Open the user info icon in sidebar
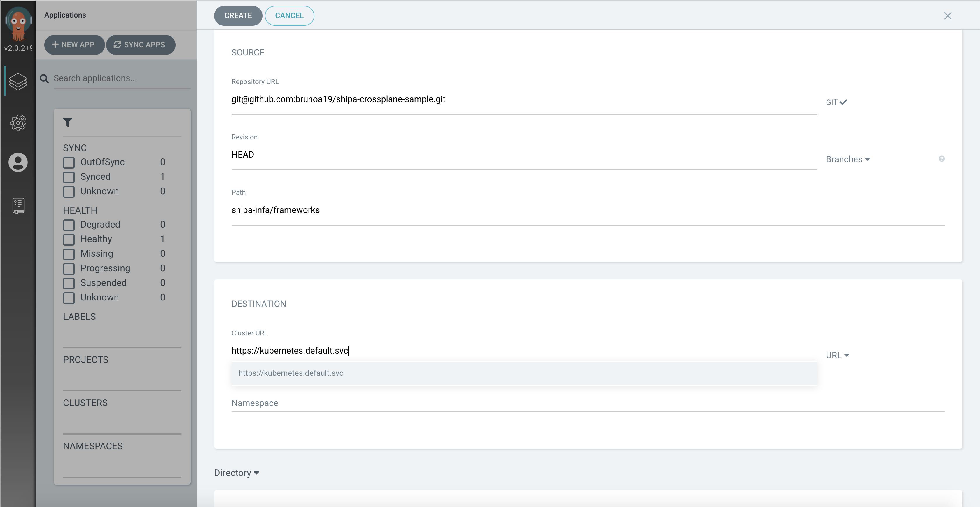Image resolution: width=980 pixels, height=507 pixels. pyautogui.click(x=18, y=162)
